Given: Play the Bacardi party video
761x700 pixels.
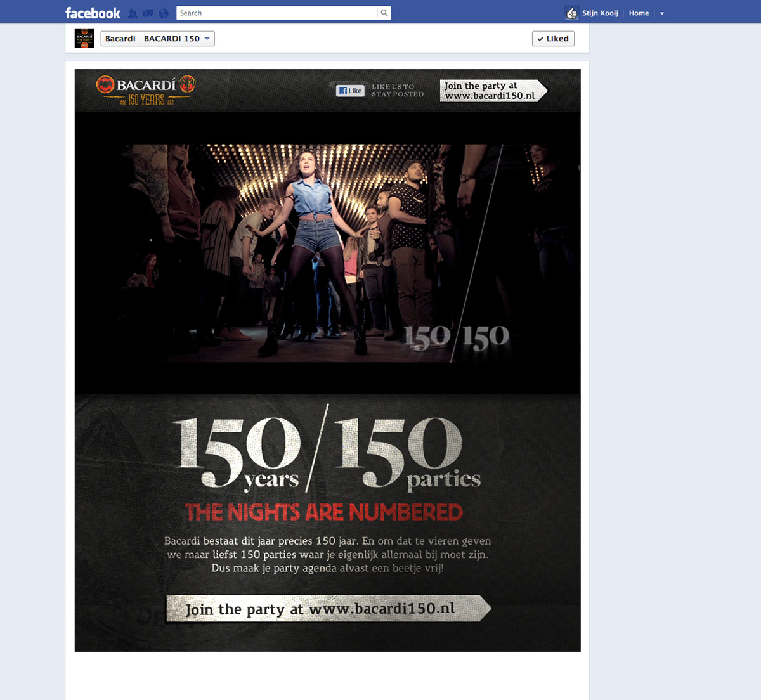Looking at the screenshot, I should coord(327,253).
